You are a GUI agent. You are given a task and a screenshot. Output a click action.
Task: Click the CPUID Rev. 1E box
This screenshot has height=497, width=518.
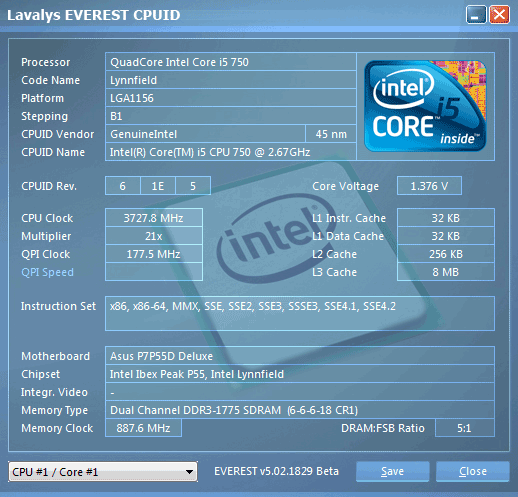pyautogui.click(x=158, y=186)
